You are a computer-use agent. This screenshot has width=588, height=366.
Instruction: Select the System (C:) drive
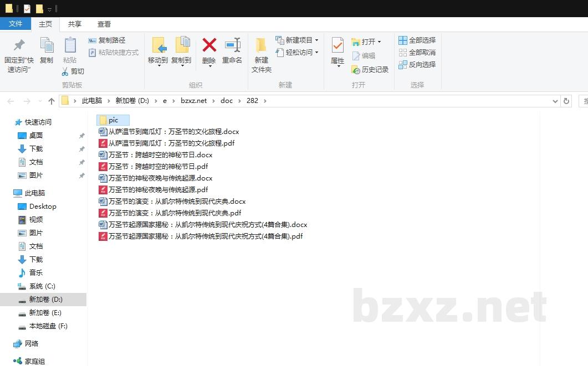click(x=42, y=286)
